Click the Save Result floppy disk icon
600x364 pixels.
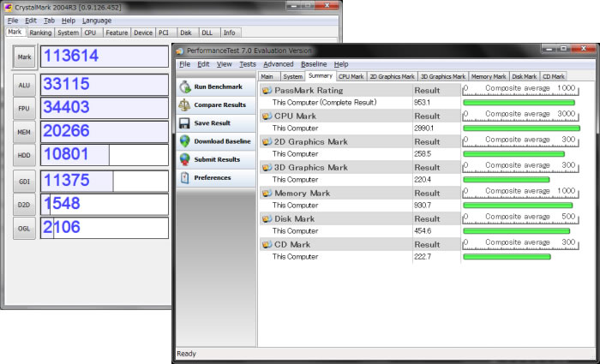click(x=184, y=123)
